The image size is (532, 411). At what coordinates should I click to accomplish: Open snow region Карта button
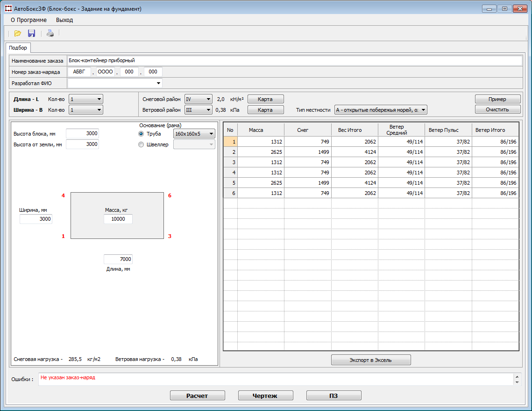pyautogui.click(x=265, y=99)
